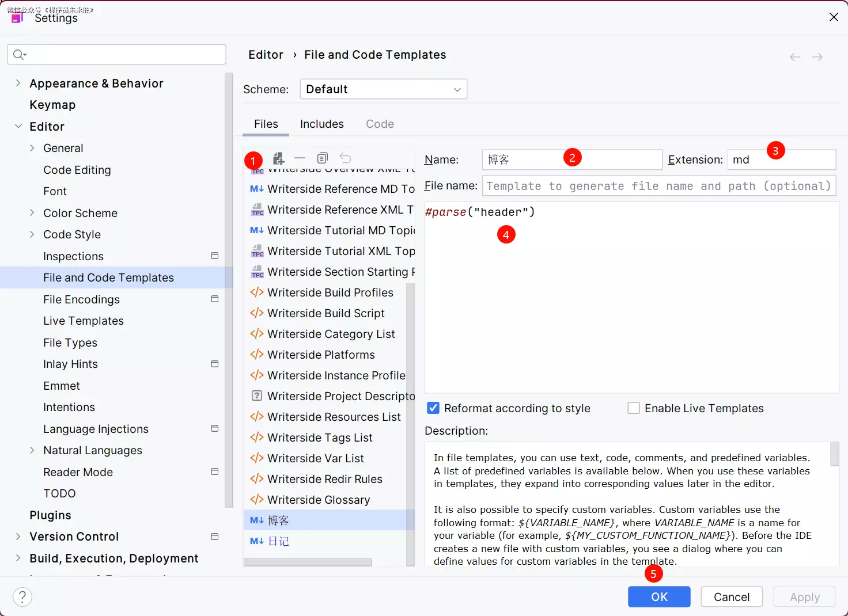Go forward using the right arrow icon
This screenshot has height=616, width=848.
(817, 57)
